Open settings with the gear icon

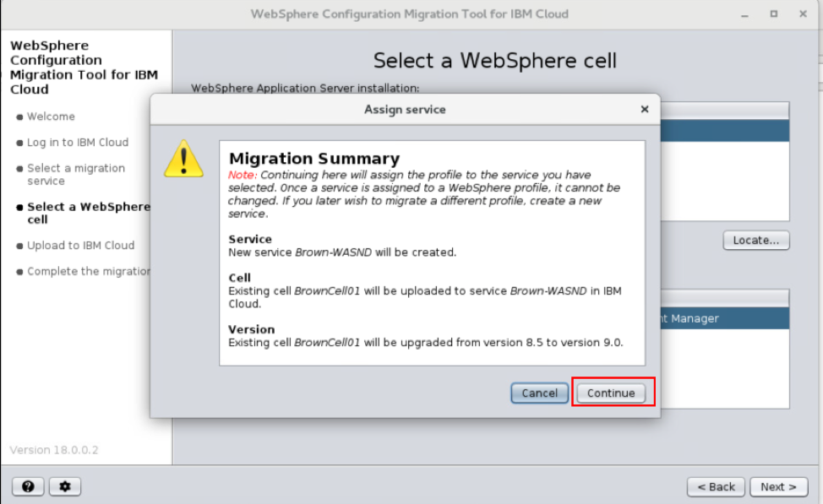(65, 486)
